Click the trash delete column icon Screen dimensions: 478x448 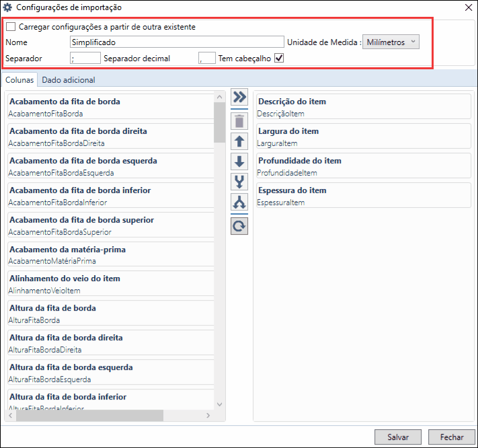pos(239,121)
